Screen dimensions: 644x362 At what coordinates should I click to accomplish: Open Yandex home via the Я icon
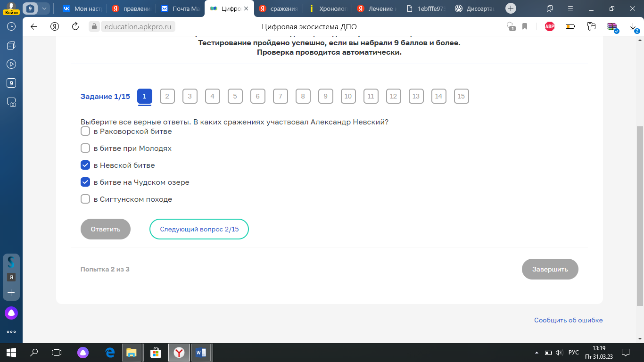point(55,26)
